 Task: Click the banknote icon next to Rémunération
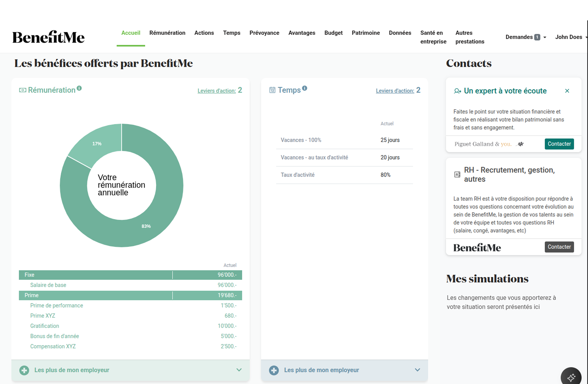click(x=22, y=90)
